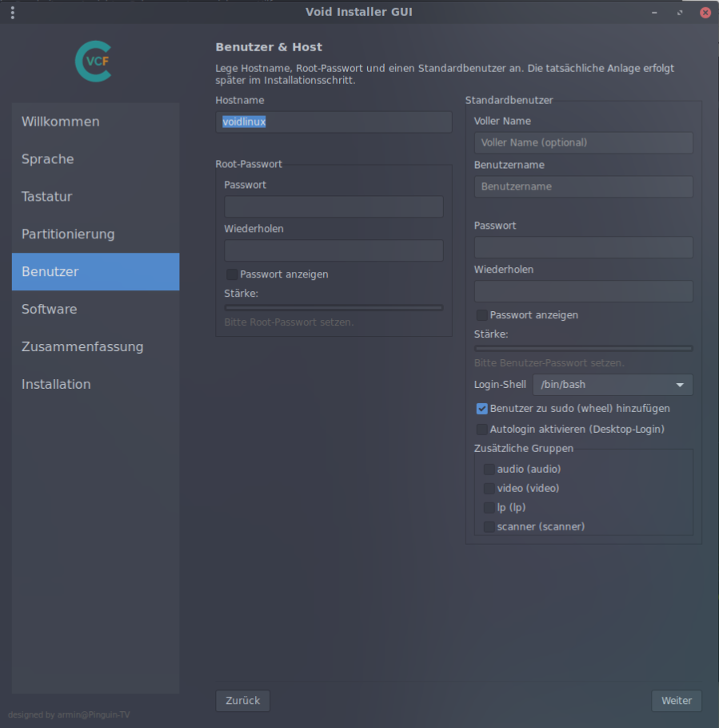The width and height of the screenshot is (719, 728).
Task: Enable 'Autologin aktivieren' option
Action: 482,430
